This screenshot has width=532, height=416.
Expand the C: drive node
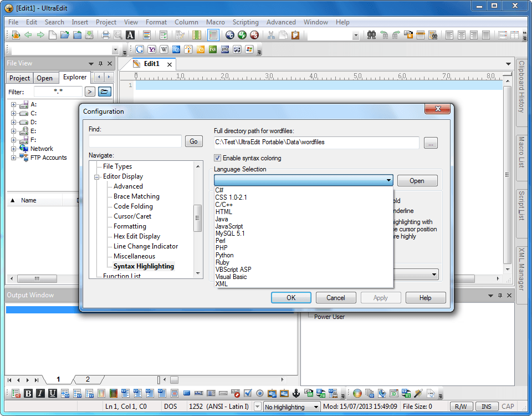click(13, 113)
